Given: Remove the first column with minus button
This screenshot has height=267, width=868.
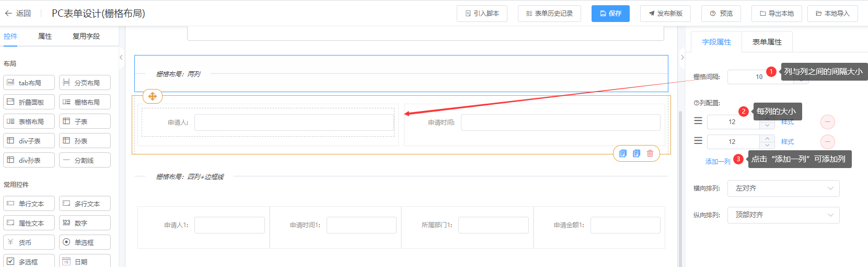Looking at the screenshot, I should [828, 122].
